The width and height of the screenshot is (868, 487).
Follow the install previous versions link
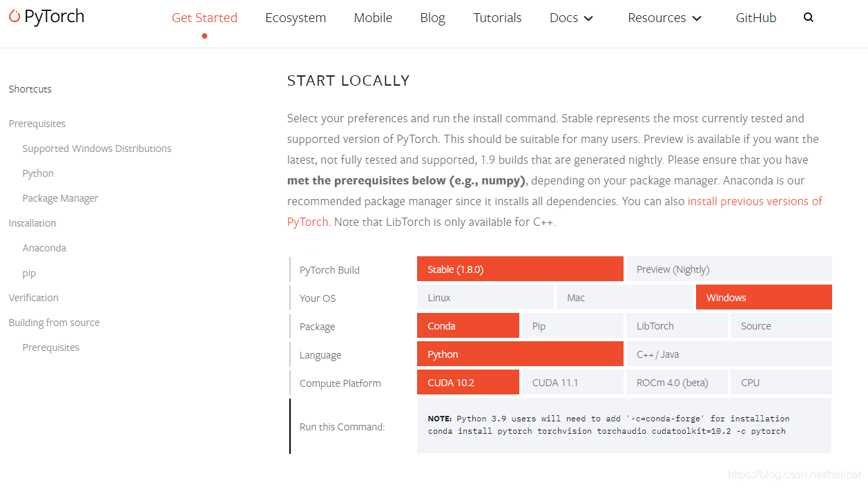pyautogui.click(x=755, y=201)
